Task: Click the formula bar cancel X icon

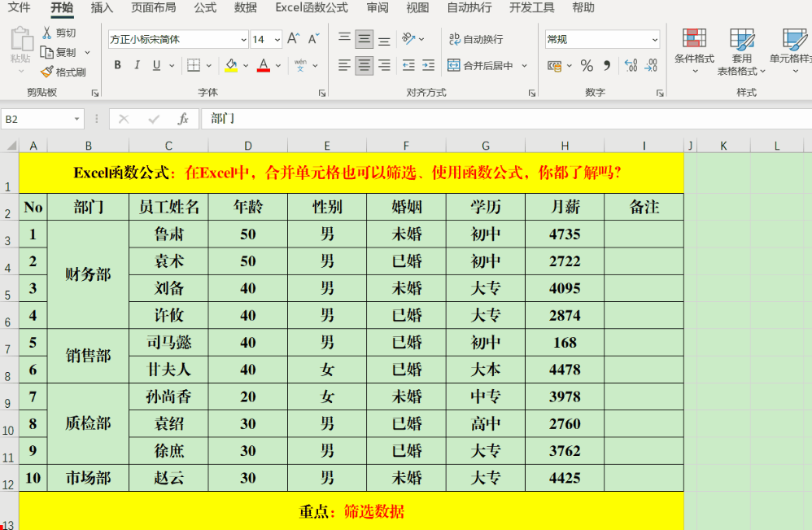Action: [123, 119]
